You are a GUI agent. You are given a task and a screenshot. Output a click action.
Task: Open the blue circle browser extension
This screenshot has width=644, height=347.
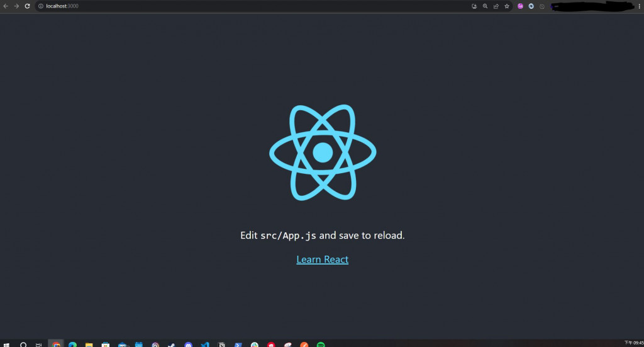click(531, 6)
